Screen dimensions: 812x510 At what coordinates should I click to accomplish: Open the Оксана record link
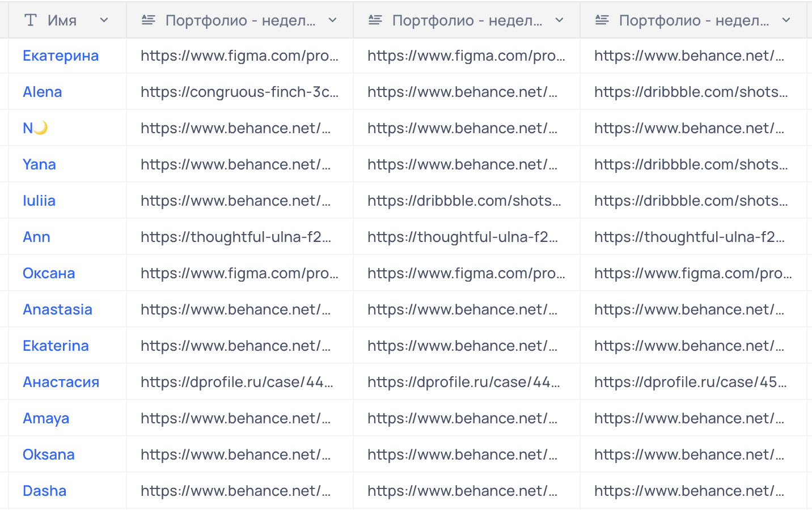tap(49, 273)
